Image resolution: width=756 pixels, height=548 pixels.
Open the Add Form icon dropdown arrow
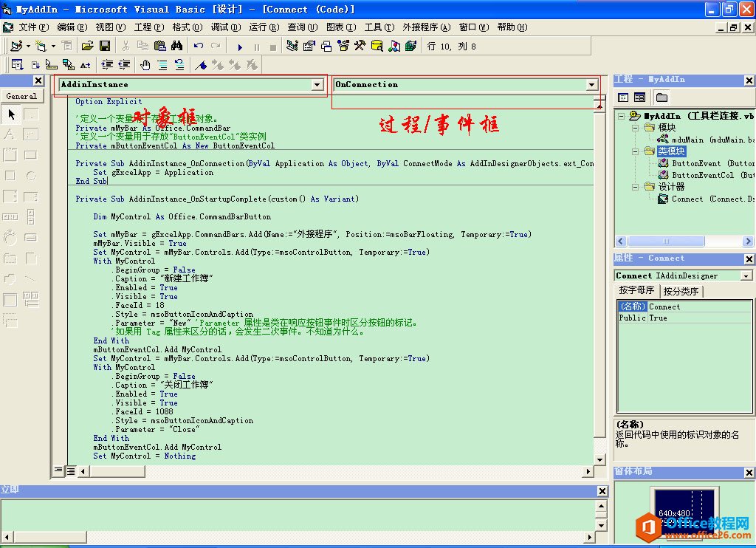click(x=53, y=46)
